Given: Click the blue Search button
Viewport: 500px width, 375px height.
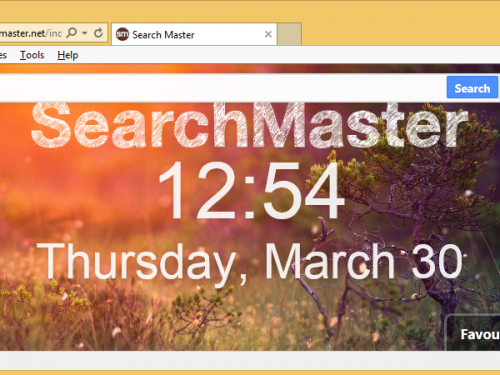Looking at the screenshot, I should pos(472,88).
